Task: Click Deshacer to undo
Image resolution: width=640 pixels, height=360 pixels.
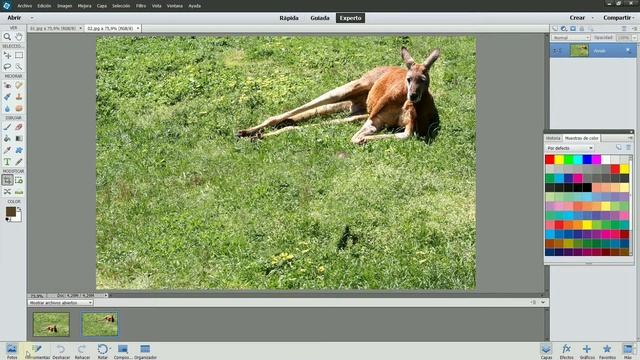Action: click(x=61, y=351)
